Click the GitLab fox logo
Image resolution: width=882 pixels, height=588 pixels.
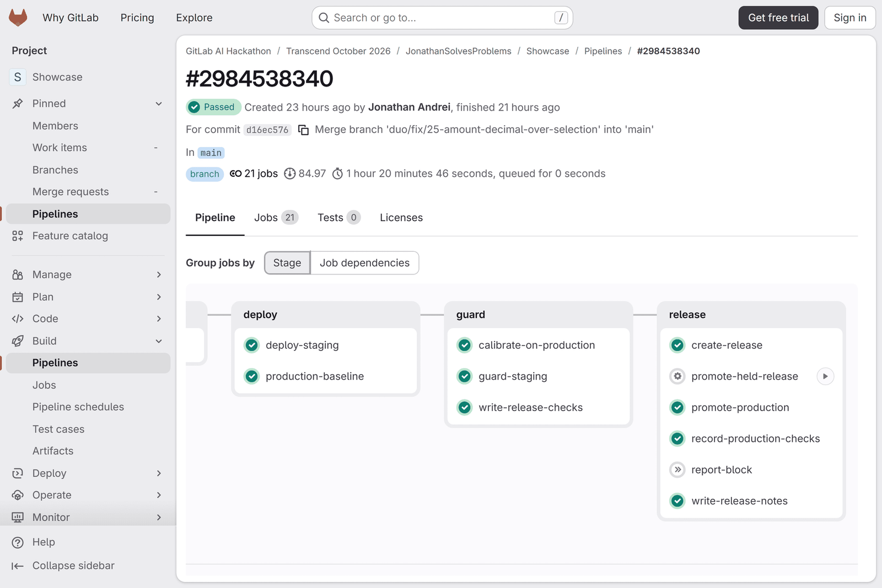coord(18,18)
